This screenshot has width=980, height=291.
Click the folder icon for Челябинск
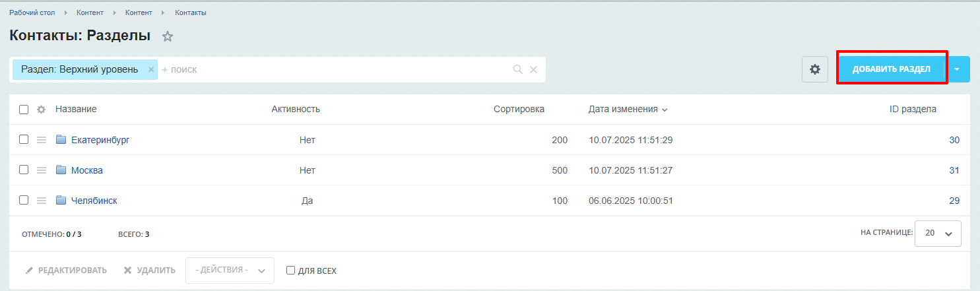(x=61, y=201)
